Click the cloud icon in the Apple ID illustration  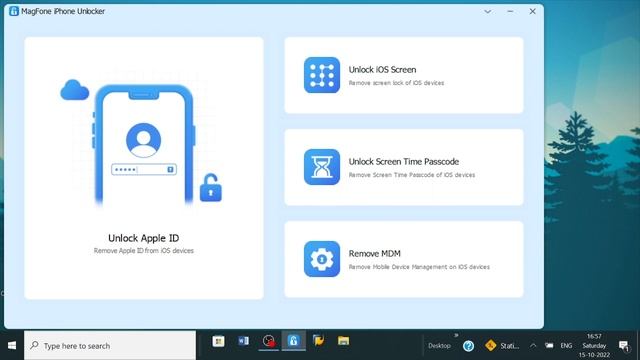point(75,90)
